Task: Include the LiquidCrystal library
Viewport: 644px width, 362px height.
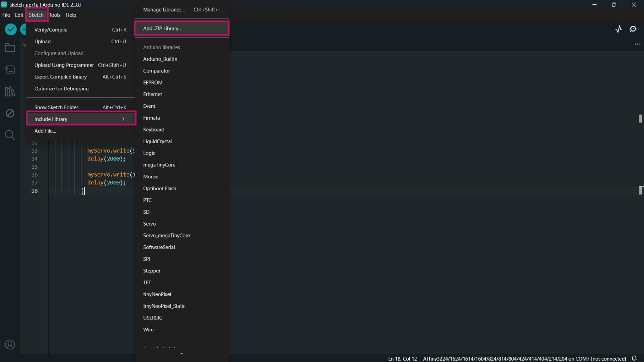Action: 182,141
